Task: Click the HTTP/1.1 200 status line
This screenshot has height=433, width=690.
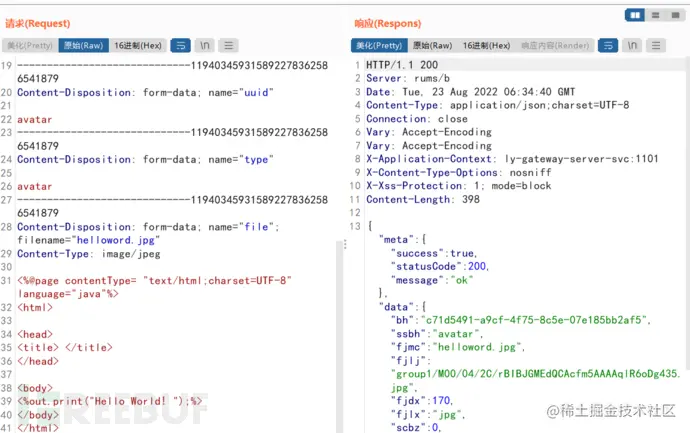Action: click(x=402, y=65)
